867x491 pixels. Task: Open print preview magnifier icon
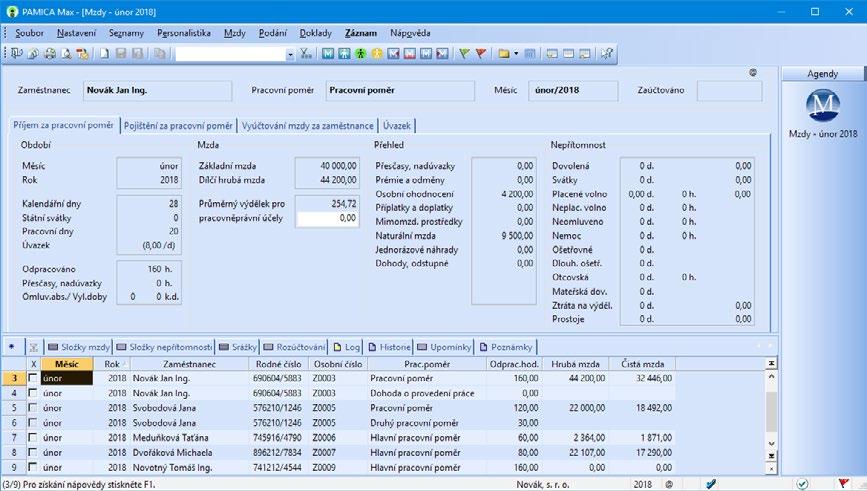(x=66, y=54)
